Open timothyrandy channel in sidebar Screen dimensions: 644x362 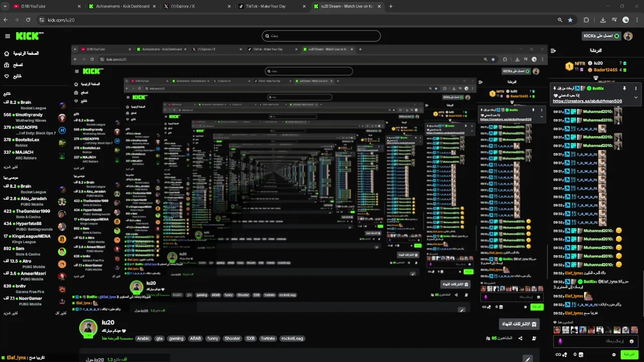coord(34,118)
